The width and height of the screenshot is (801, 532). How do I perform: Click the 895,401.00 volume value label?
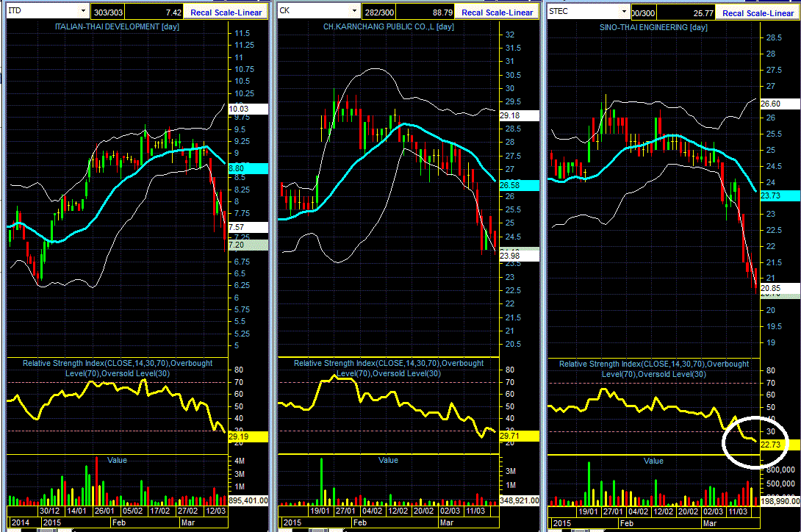point(248,500)
